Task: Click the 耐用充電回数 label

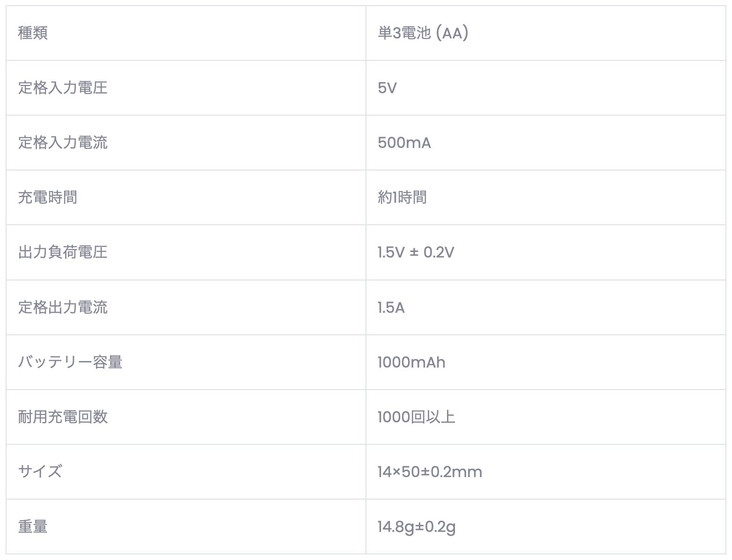Action: pyautogui.click(x=63, y=417)
